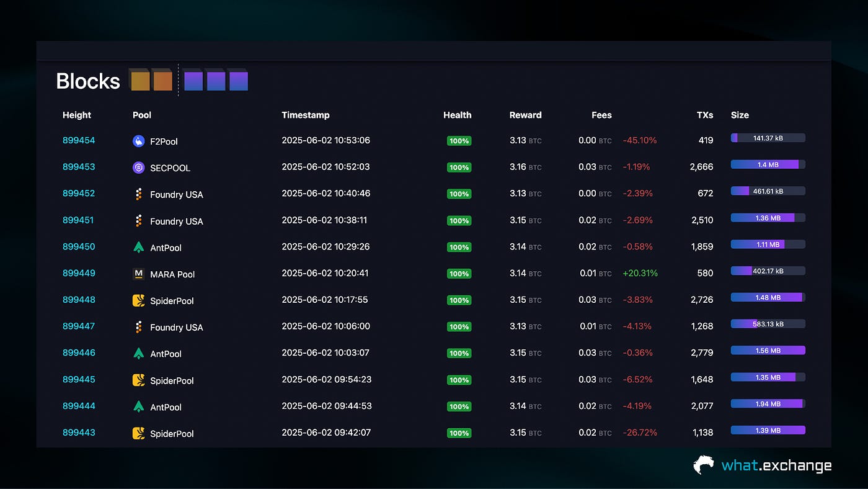Screen dimensions: 868x489
Task: Click the 141.37 kB size bar
Action: tap(768, 138)
